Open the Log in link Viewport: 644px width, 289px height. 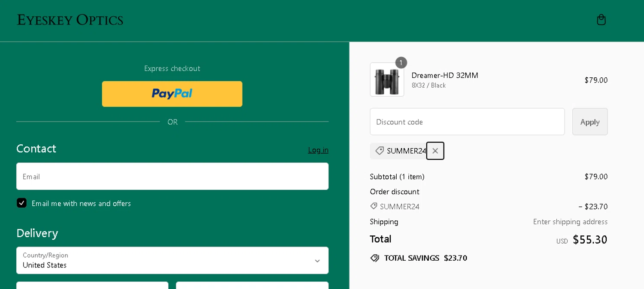tap(318, 150)
